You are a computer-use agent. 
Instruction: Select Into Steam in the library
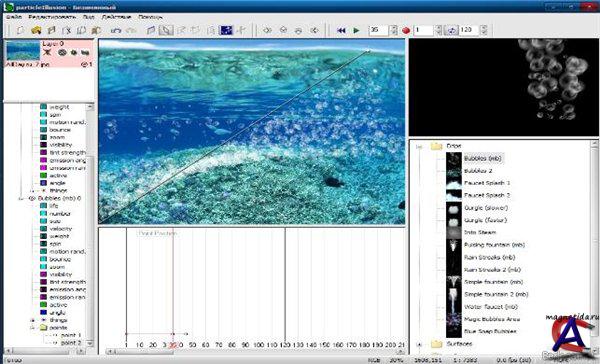479,232
